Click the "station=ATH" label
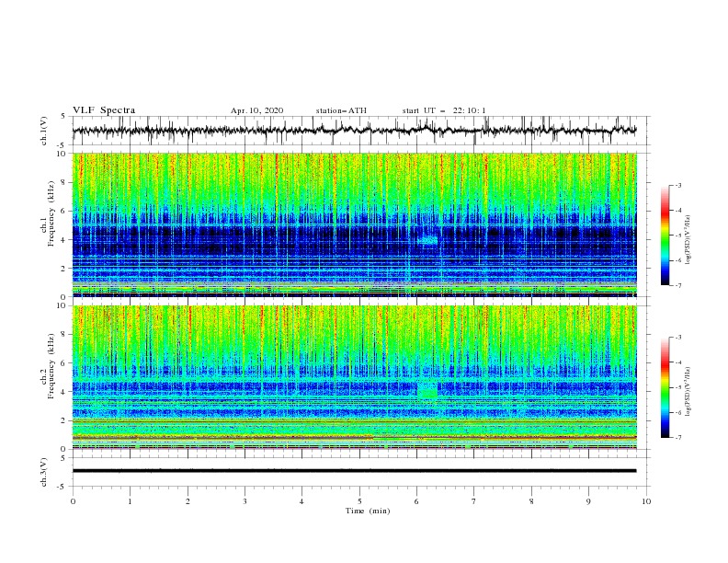 point(341,110)
